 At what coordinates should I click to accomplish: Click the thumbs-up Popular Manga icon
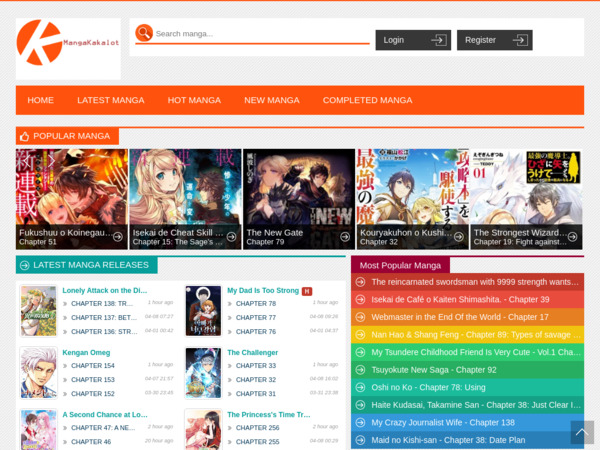point(24,136)
